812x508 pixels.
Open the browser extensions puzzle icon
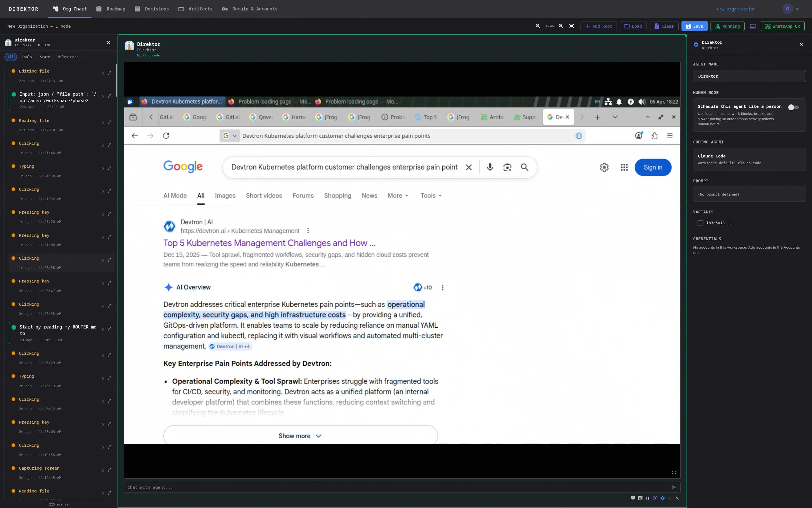coord(654,136)
